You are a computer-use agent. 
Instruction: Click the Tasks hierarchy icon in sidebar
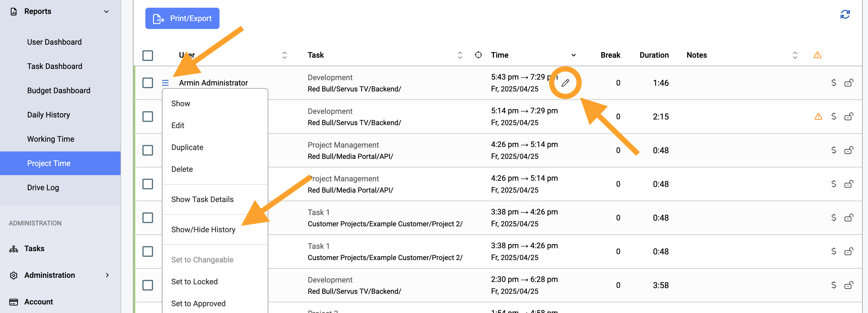pyautogui.click(x=14, y=249)
